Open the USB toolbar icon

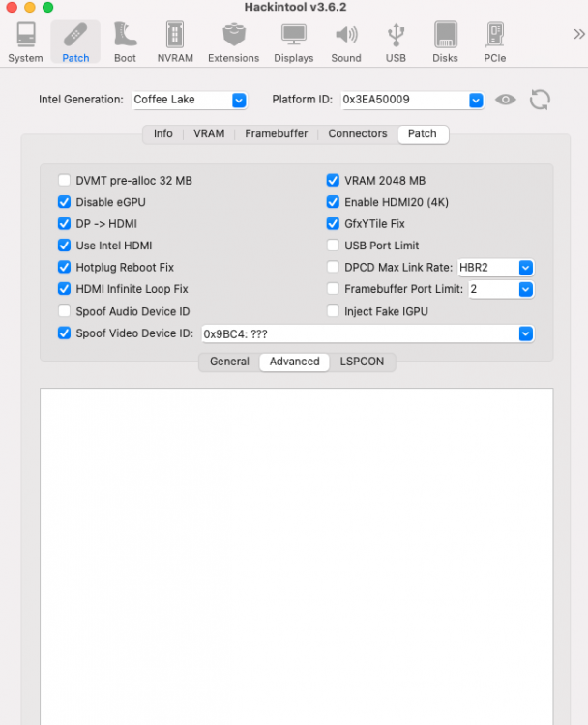click(396, 43)
